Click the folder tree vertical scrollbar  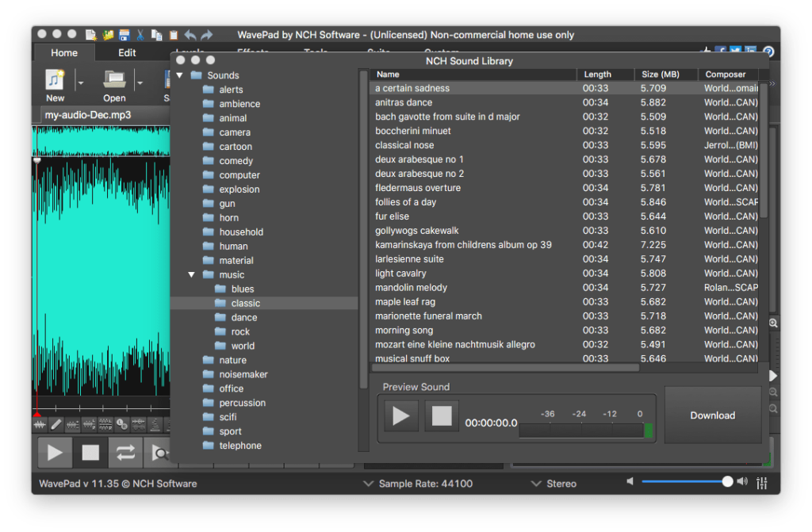pos(363,231)
